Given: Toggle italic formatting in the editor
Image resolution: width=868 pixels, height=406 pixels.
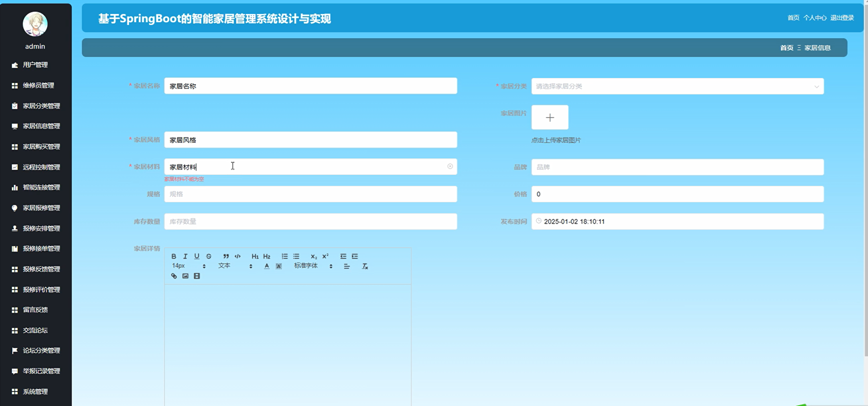Looking at the screenshot, I should click(x=185, y=256).
